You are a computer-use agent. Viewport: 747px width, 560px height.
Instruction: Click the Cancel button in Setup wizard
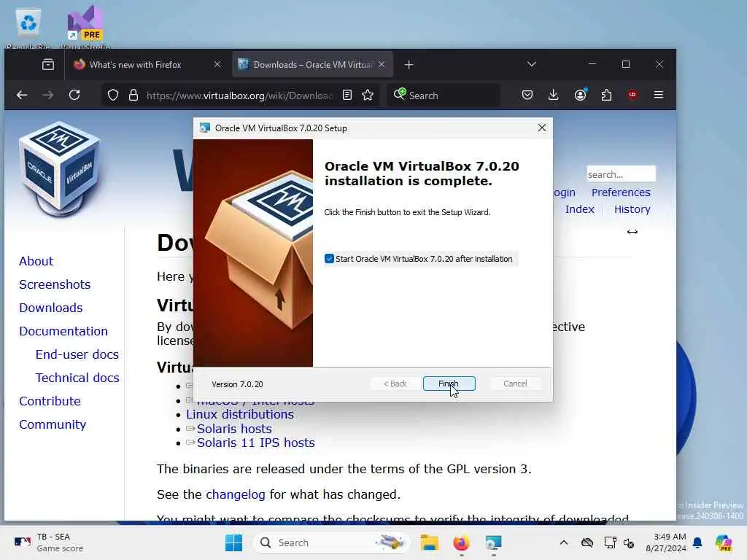[x=515, y=384]
